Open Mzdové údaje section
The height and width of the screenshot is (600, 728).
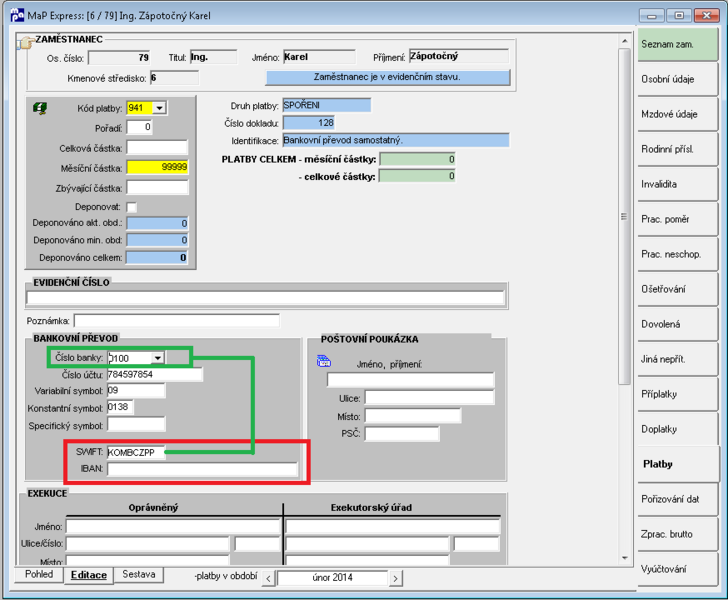(677, 114)
